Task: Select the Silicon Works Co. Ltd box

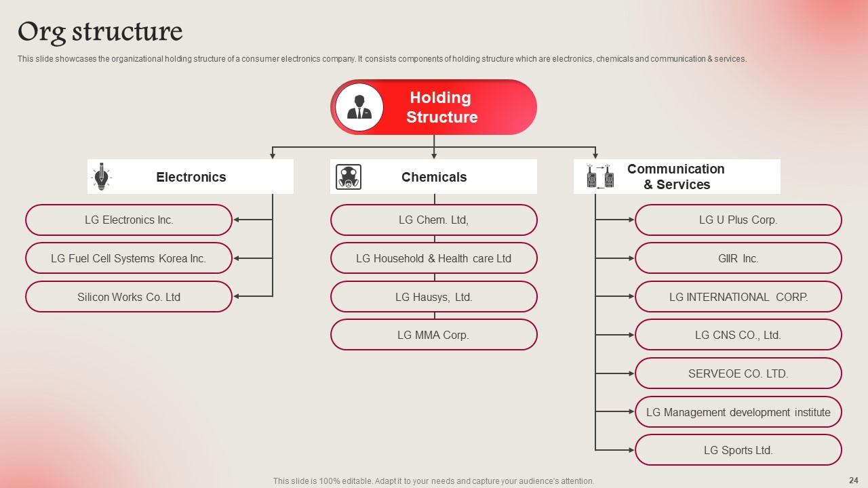Action: 129,297
